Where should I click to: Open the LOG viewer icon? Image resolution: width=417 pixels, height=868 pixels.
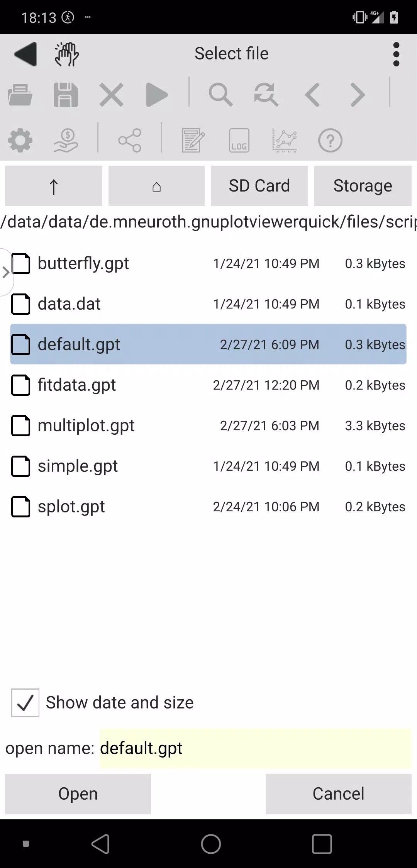click(239, 141)
